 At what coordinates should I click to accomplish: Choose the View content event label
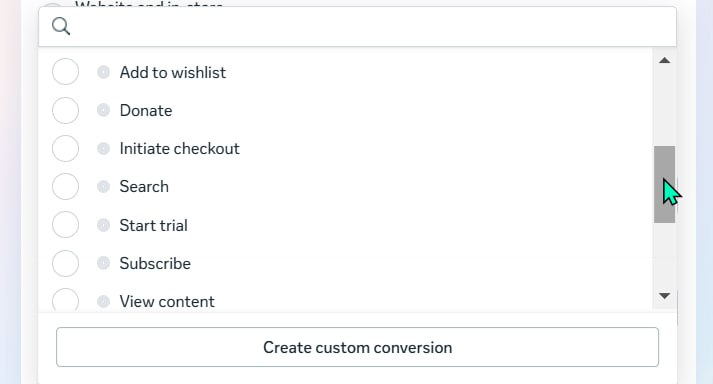click(167, 302)
